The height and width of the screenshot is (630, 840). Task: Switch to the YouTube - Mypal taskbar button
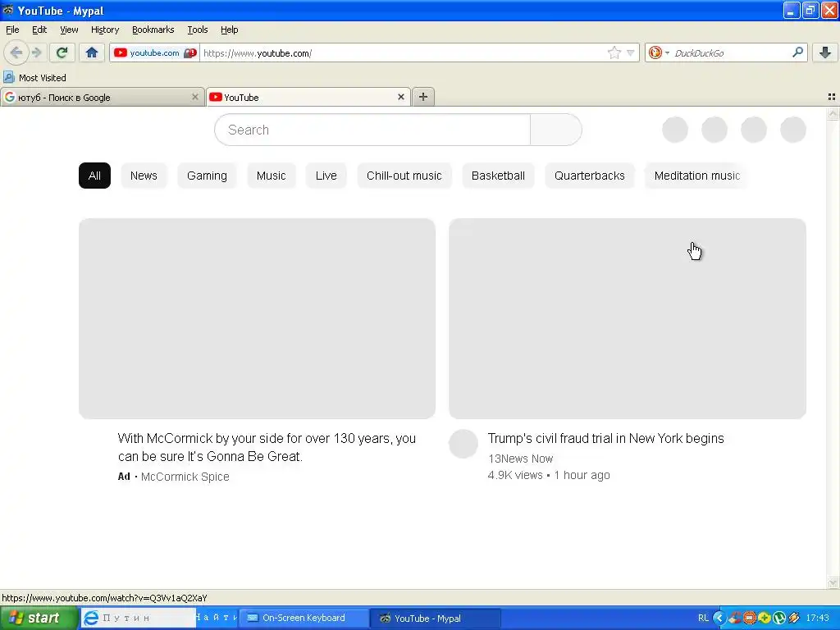tap(435, 618)
